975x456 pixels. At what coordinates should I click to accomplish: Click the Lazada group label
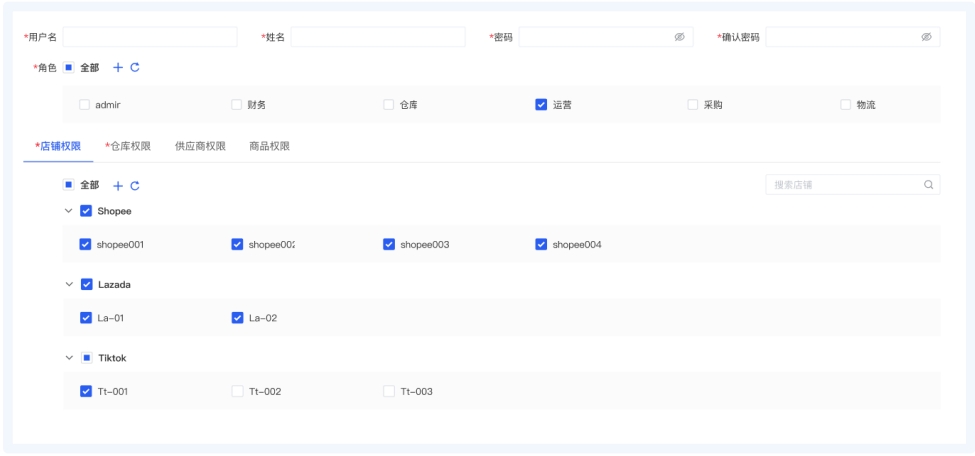point(114,284)
